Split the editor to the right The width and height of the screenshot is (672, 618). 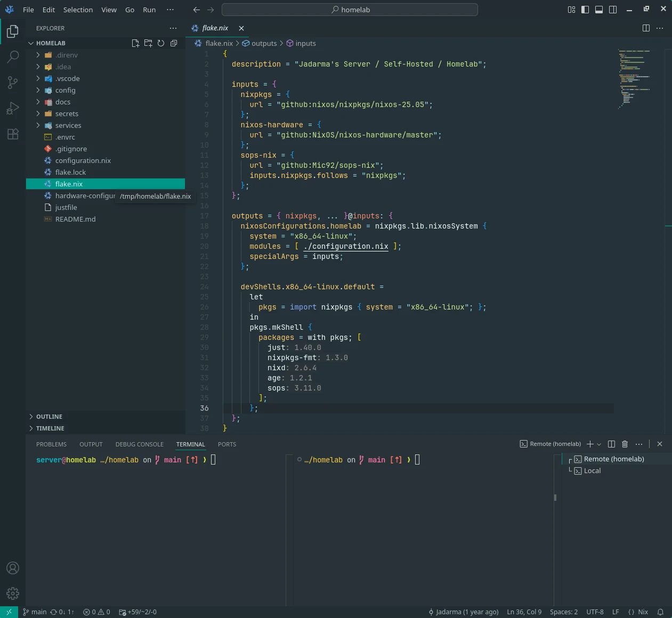646,28
